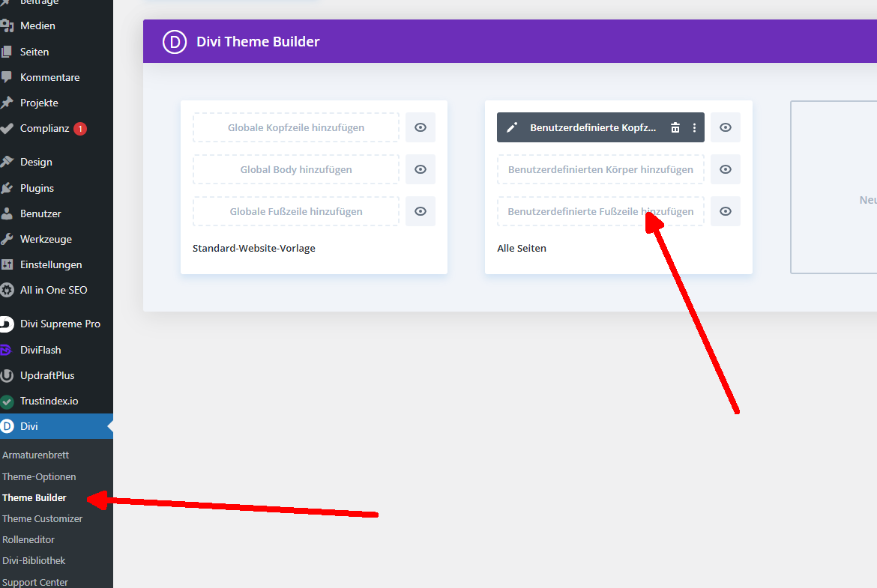
Task: Toggle visibility of Globale Fußzeile
Action: (x=421, y=211)
